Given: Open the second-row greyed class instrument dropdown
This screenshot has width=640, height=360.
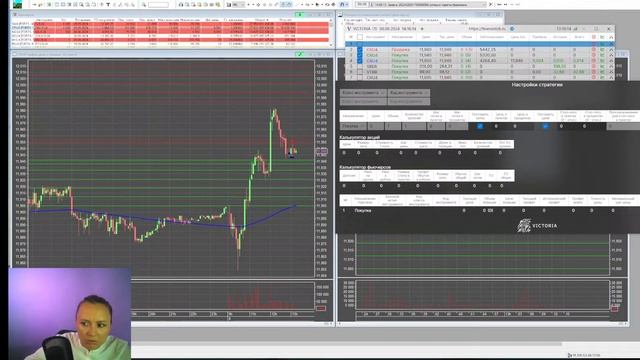Looking at the screenshot, I should (x=363, y=101).
